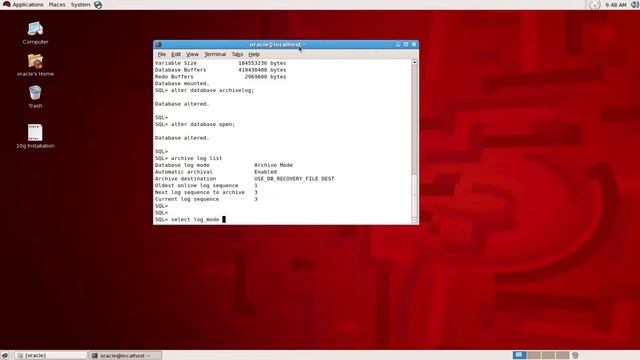
Task: Click the terminal window menu icon in title bar
Action: (x=158, y=44)
